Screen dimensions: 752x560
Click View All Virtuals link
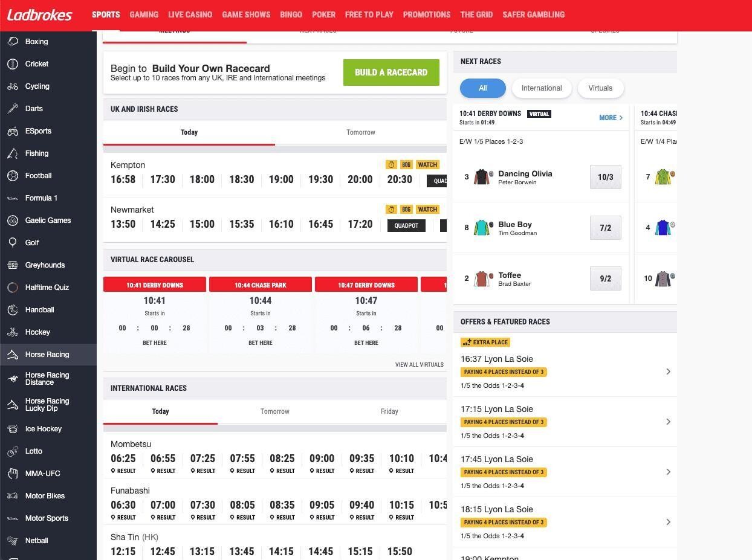[x=420, y=365]
